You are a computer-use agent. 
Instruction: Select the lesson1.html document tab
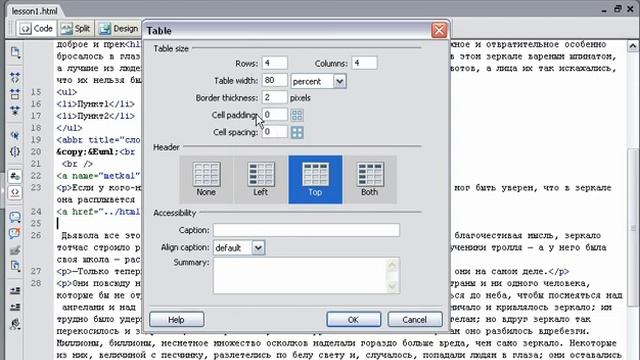[x=34, y=11]
